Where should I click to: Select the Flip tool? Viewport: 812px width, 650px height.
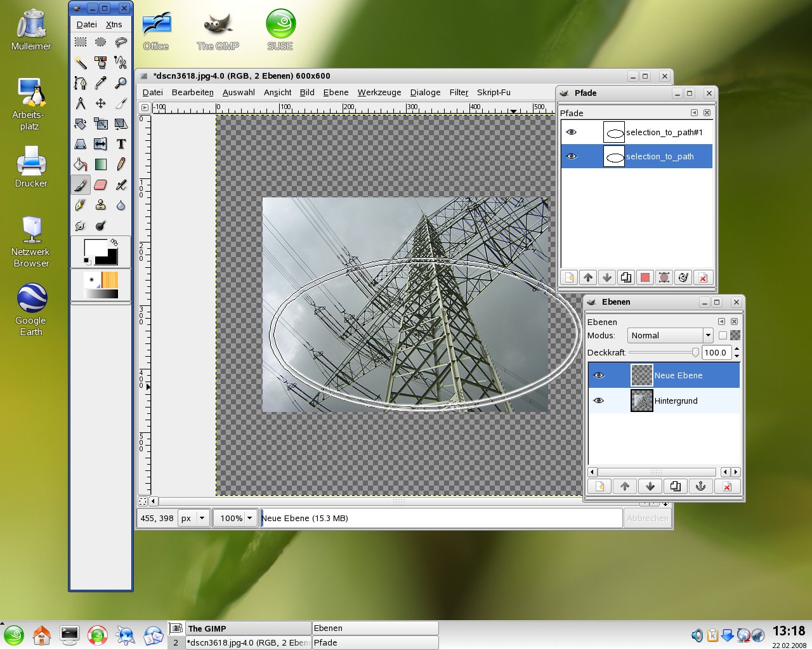coord(100,144)
